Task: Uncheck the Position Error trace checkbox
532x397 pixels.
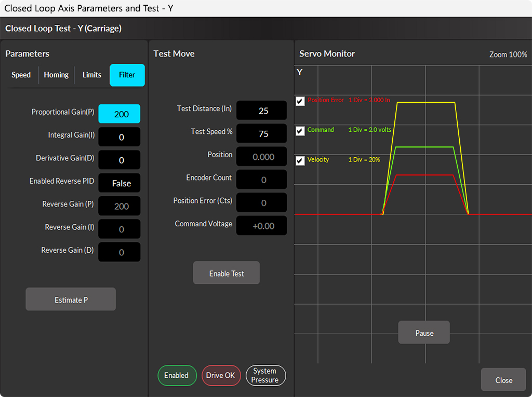Action: [300, 101]
